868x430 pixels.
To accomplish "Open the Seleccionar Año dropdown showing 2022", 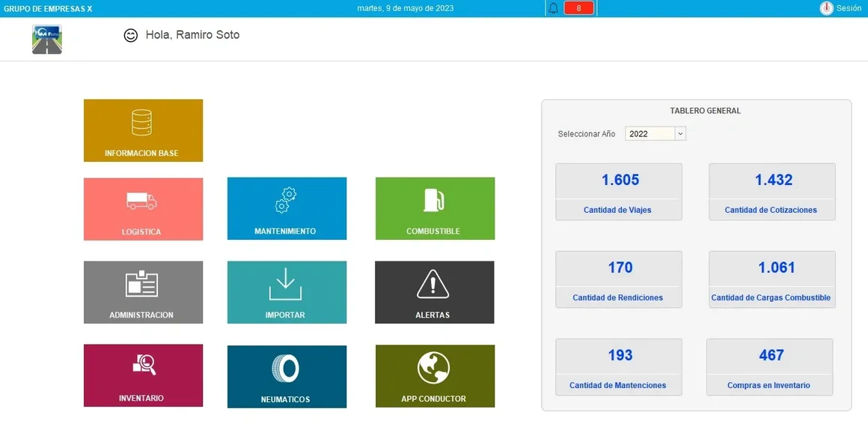I will click(655, 133).
